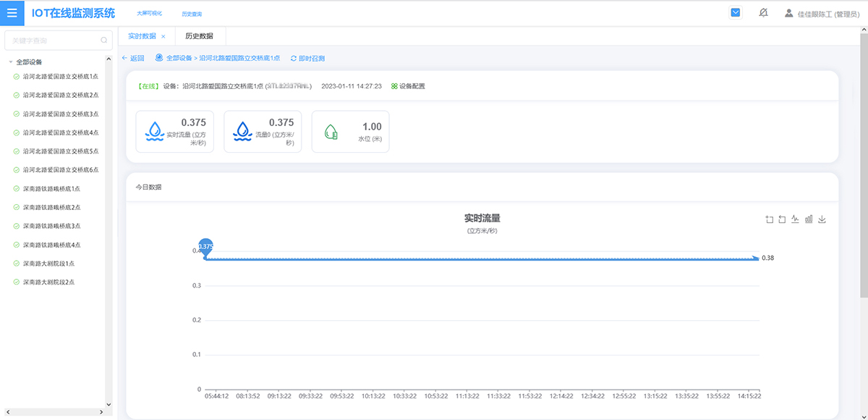Click the muted notification bell
The image size is (868, 420).
[763, 13]
